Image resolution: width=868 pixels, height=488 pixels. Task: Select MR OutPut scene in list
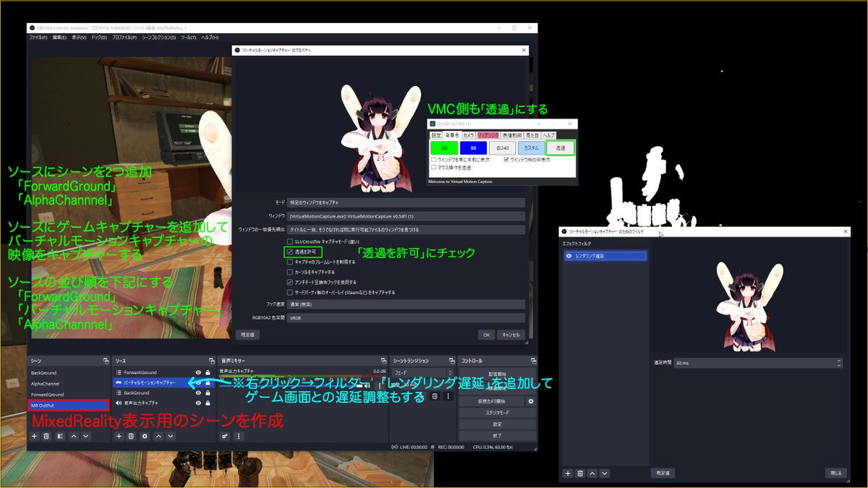point(68,406)
